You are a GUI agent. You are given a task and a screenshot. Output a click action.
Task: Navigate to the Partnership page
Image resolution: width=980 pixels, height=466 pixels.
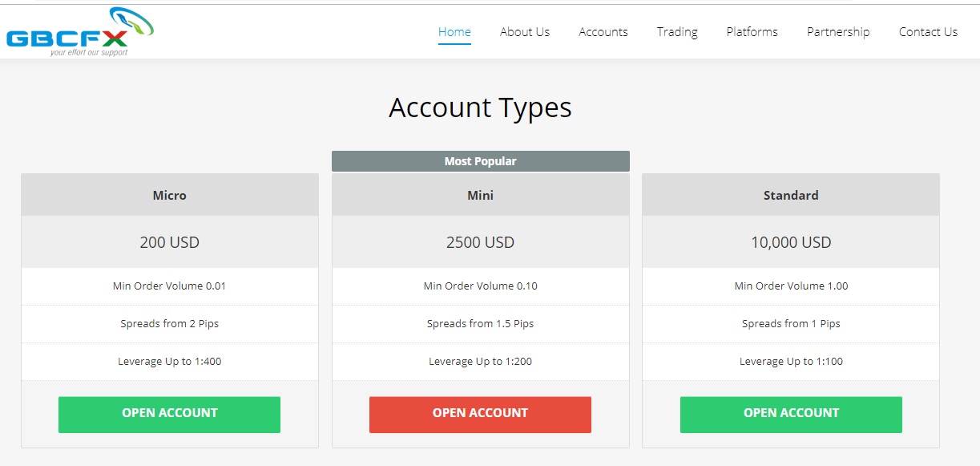tap(838, 32)
